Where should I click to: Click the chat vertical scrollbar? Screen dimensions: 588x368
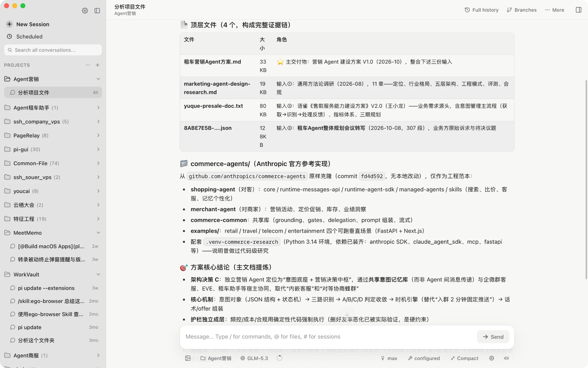point(586,179)
